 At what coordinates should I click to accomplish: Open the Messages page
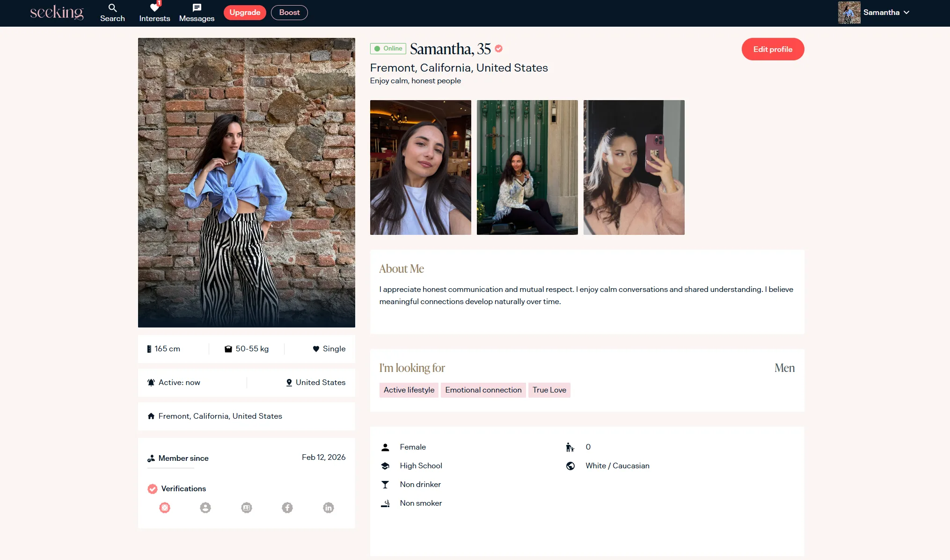pyautogui.click(x=197, y=13)
